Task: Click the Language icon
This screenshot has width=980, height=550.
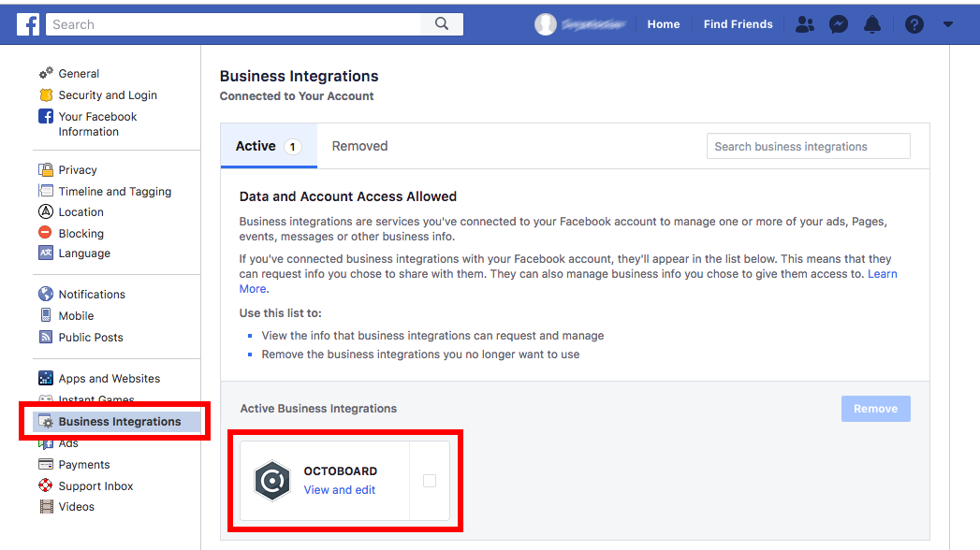Action: (46, 253)
